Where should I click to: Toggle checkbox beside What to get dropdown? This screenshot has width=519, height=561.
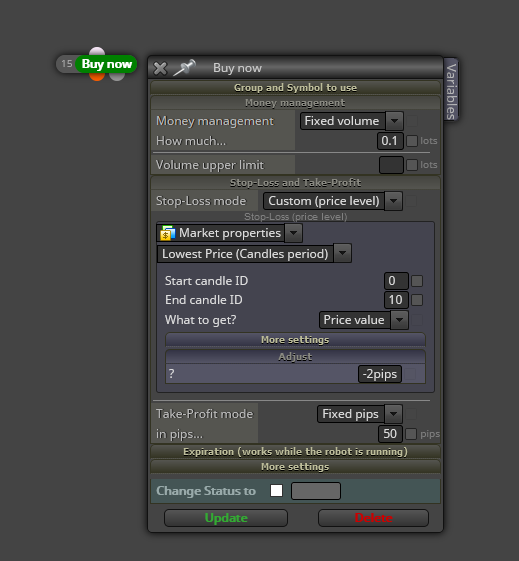(417, 320)
